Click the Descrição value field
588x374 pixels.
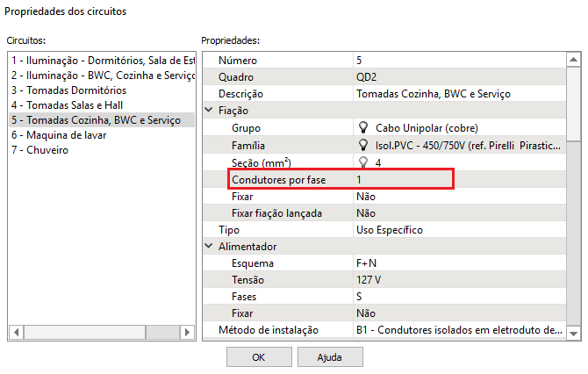[x=456, y=94]
